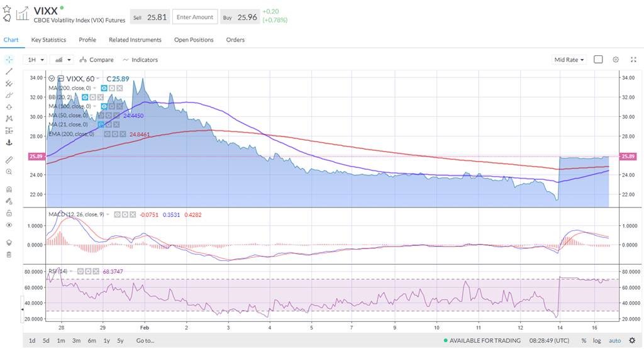Screen dimensions: 644x349
Task: Open the Related Instruments tab
Action: click(x=135, y=40)
